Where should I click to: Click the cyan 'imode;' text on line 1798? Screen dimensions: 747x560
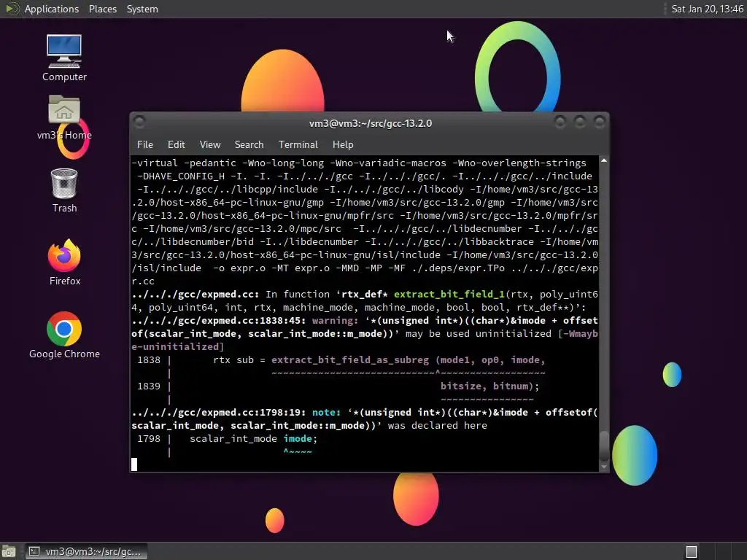point(300,438)
